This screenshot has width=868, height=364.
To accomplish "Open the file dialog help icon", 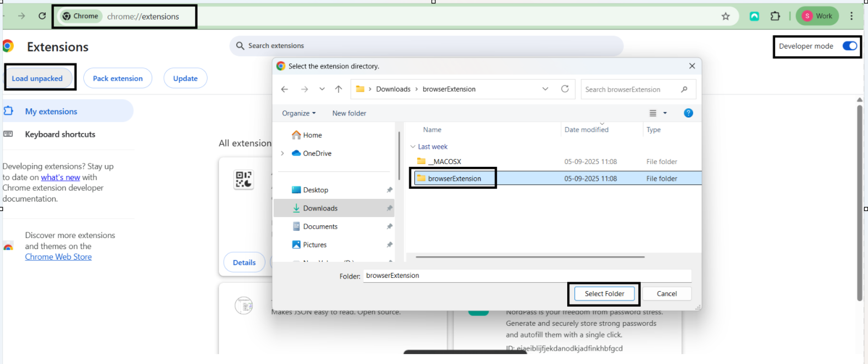I will tap(688, 113).
